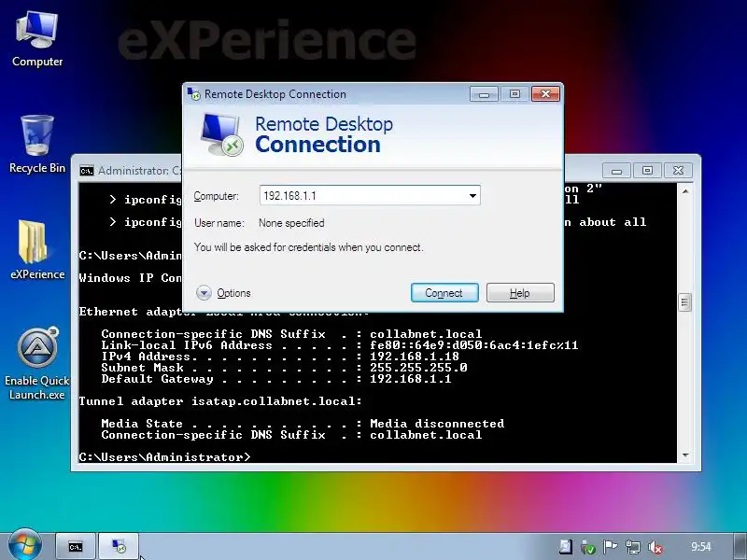Open the Recycle Bin icon
747x560 pixels.
pos(37,144)
